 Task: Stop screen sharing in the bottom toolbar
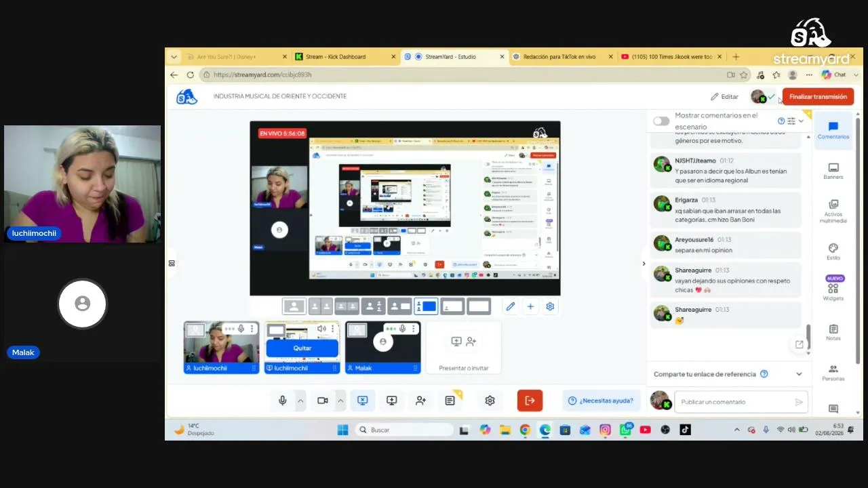click(362, 401)
